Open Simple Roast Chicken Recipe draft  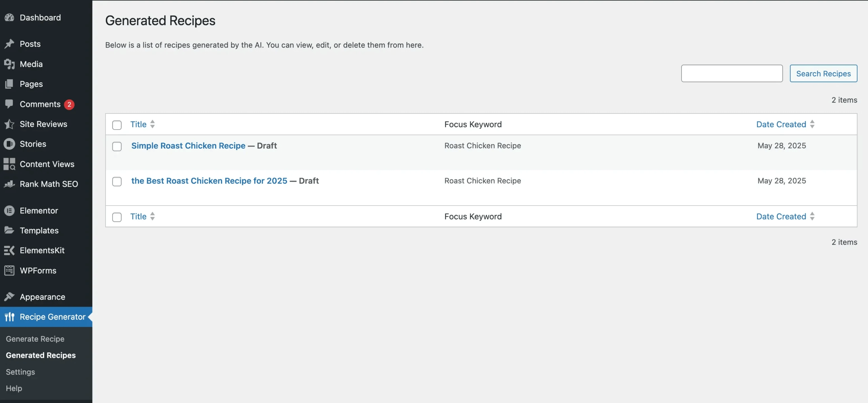(188, 146)
